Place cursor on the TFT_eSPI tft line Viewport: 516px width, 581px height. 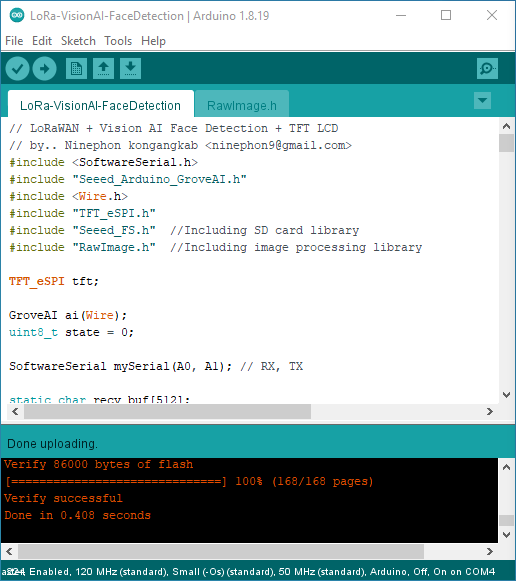(x=54, y=281)
